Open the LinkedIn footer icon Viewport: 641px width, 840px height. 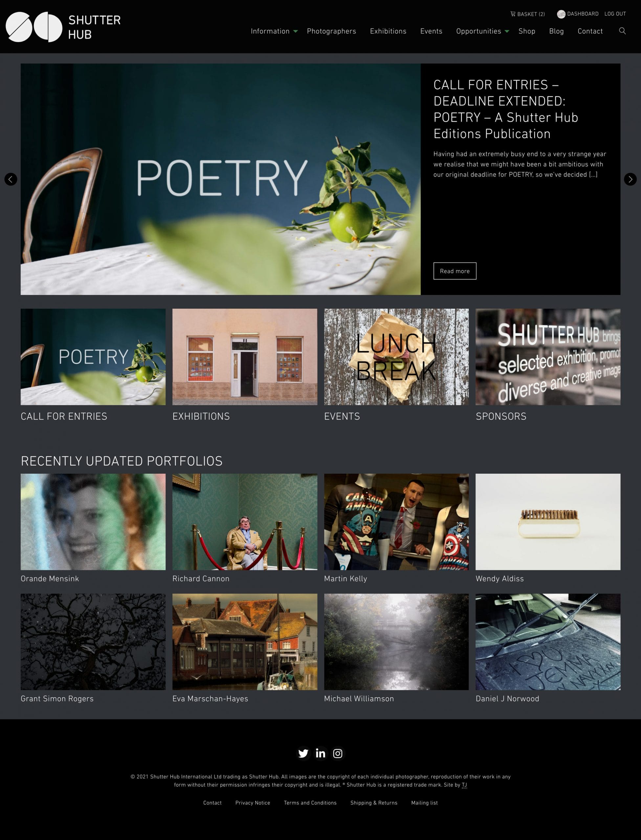tap(320, 753)
